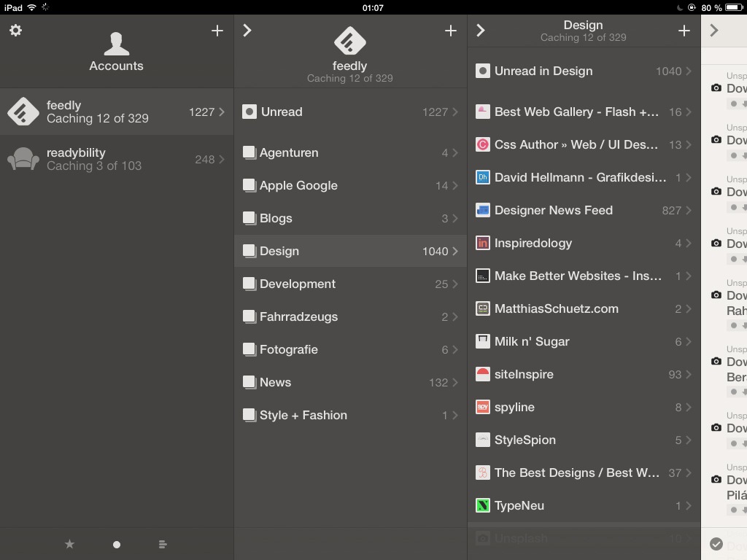Tap the Designer News Feed favicon
The image size is (747, 560).
coord(483,210)
